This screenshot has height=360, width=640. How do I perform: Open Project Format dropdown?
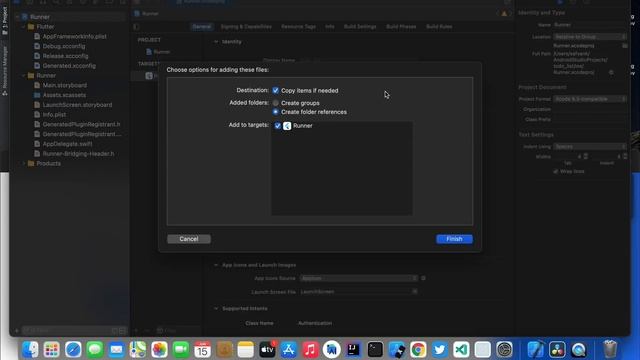tap(590, 99)
